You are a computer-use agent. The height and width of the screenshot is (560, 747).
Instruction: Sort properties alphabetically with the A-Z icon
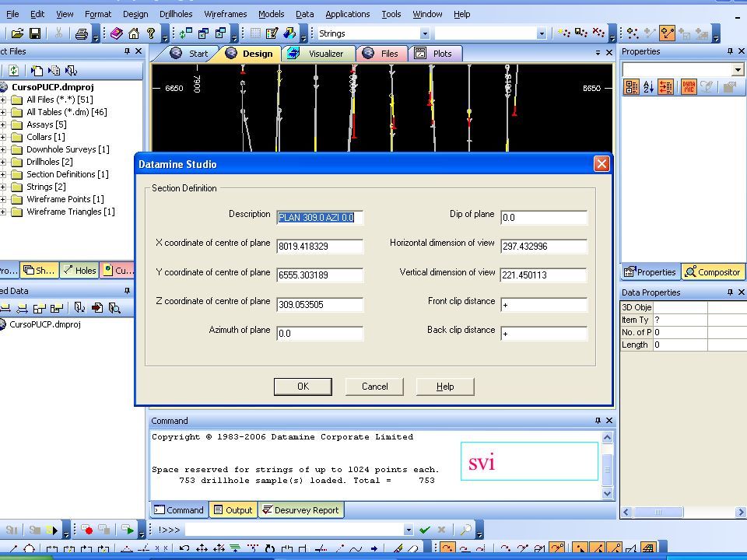[648, 86]
